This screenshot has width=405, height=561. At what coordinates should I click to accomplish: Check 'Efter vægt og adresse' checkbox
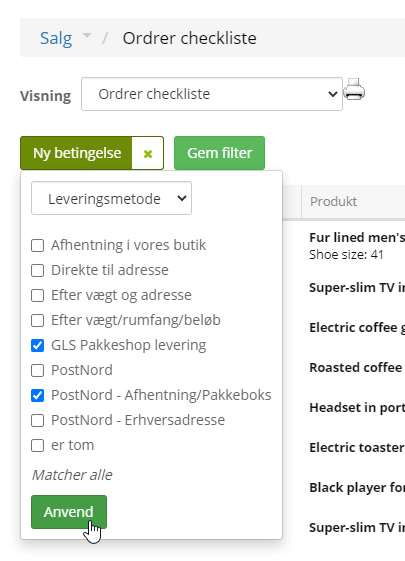tap(38, 296)
